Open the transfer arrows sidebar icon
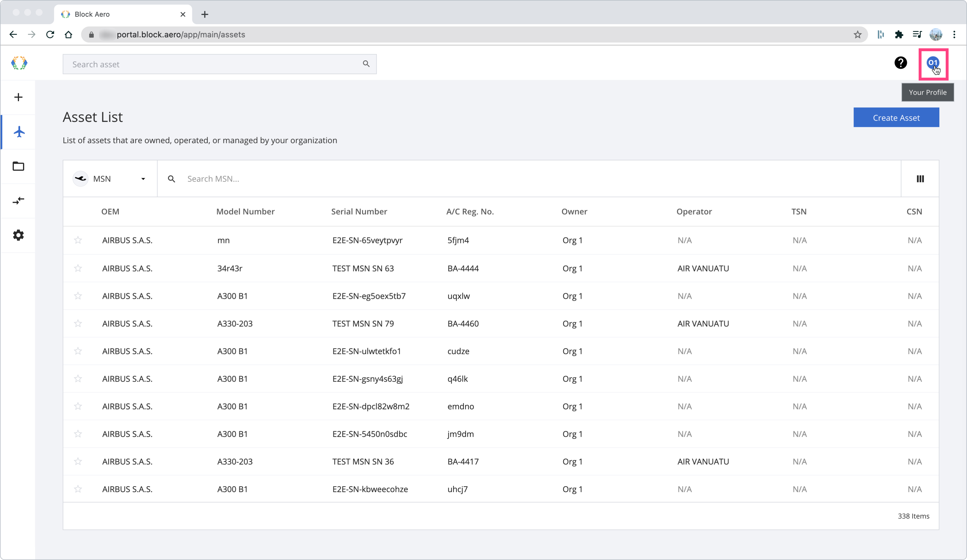The image size is (967, 560). (18, 200)
